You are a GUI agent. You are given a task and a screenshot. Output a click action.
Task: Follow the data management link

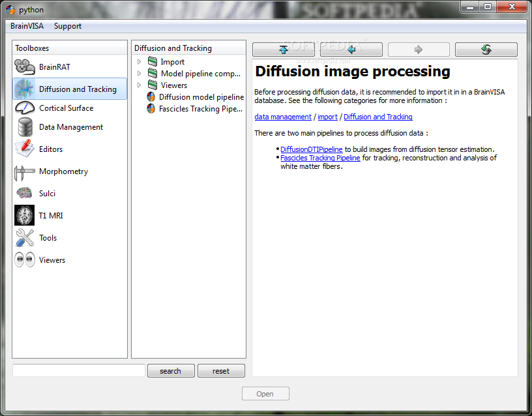click(283, 117)
